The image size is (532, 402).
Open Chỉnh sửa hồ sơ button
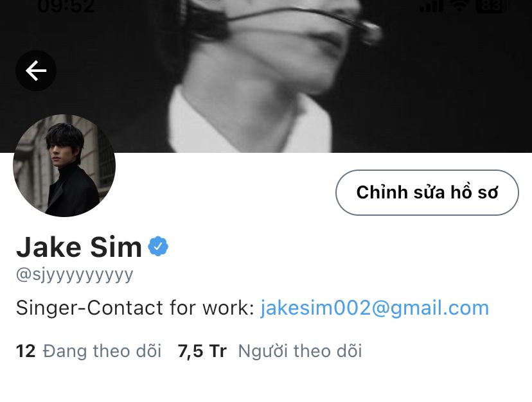pos(427,193)
